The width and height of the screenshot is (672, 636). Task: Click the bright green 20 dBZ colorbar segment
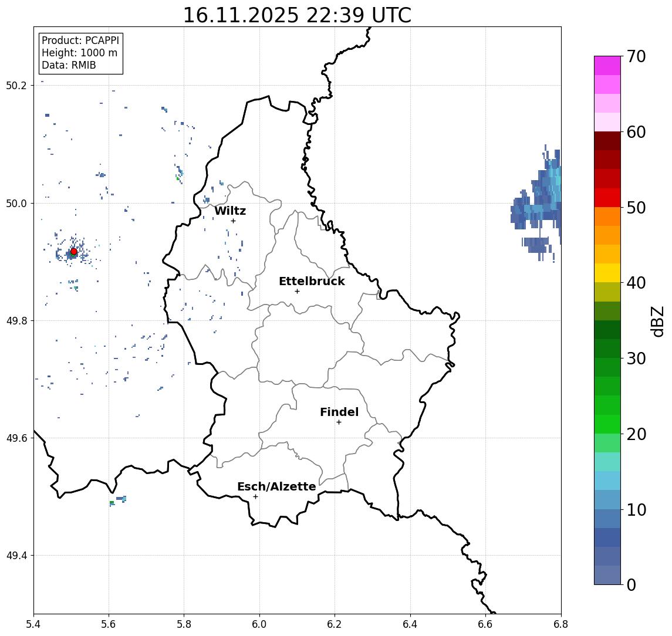tap(607, 424)
